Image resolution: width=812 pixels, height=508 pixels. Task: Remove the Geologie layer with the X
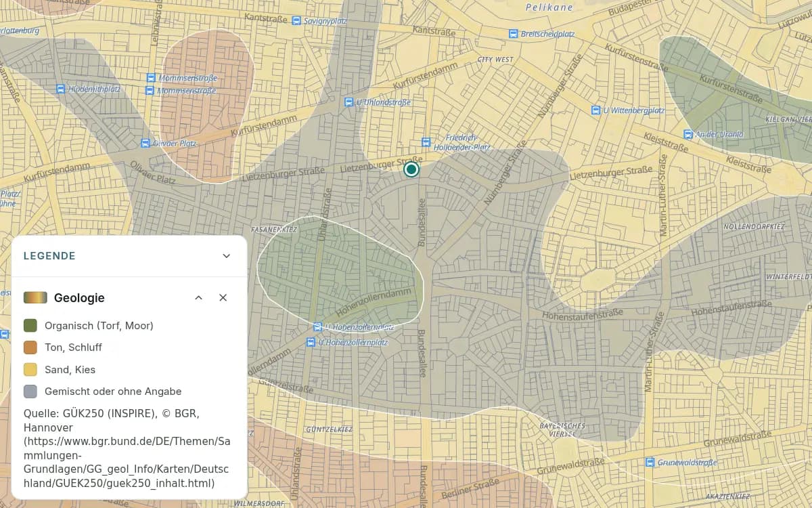tap(223, 297)
